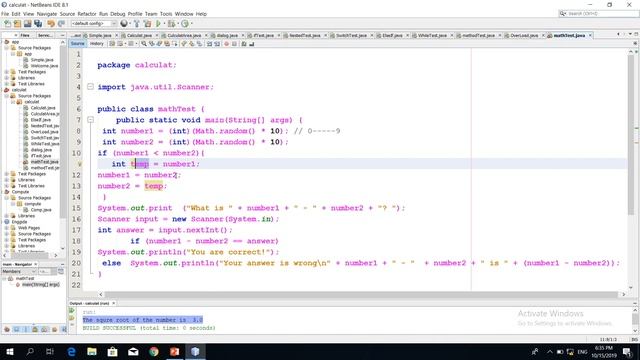Click the Save All toolbar icon

[x=38, y=24]
